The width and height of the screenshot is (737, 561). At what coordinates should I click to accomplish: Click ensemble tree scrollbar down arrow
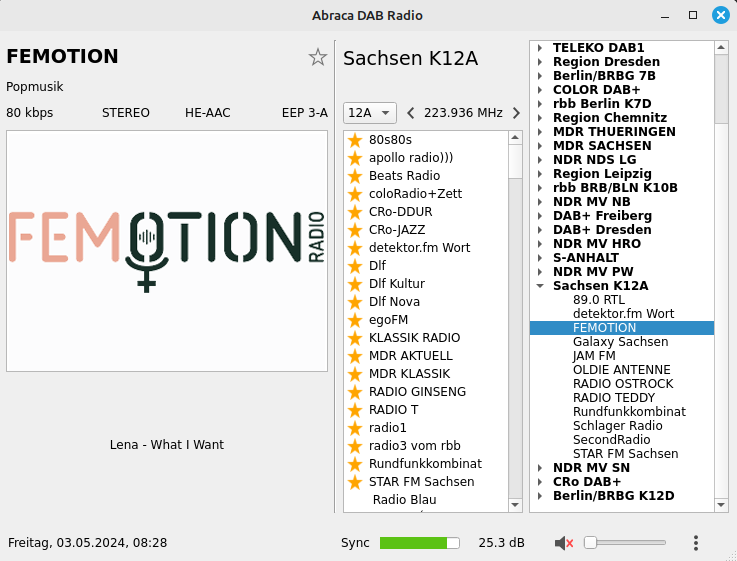click(721, 505)
